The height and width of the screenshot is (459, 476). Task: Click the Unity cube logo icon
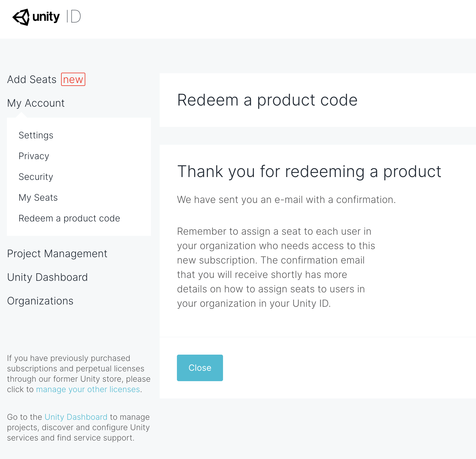(x=21, y=17)
